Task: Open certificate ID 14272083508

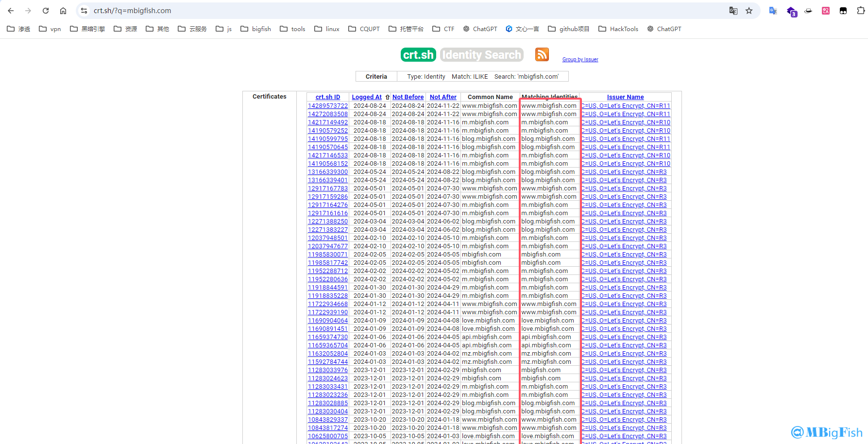Action: coord(328,114)
